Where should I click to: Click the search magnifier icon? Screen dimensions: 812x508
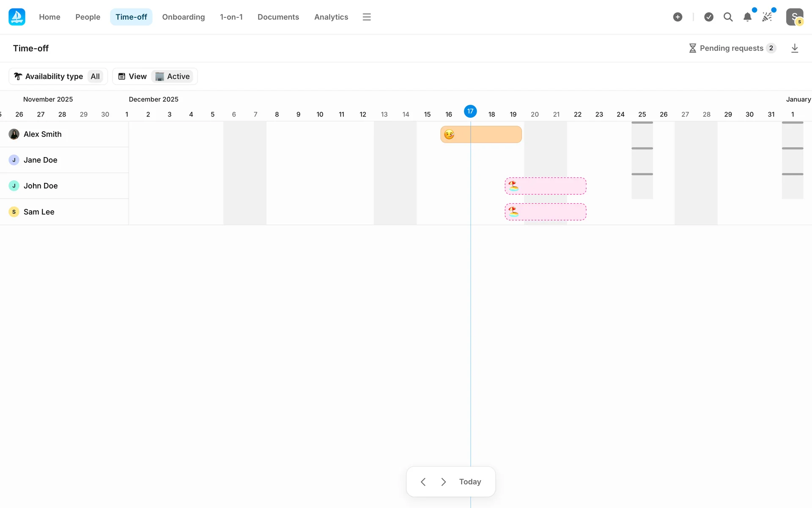[x=728, y=17]
